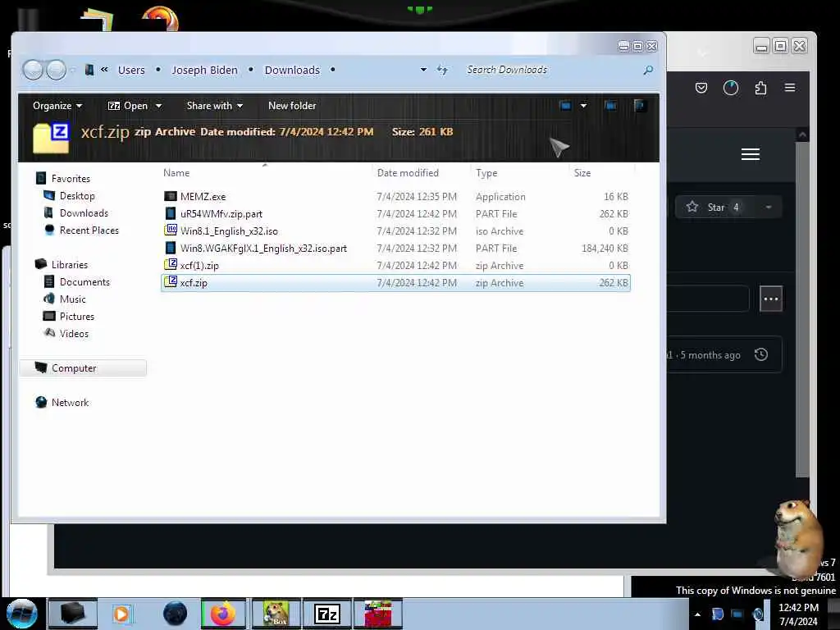
Task: Click the Firefox account circle icon
Action: coord(731,88)
